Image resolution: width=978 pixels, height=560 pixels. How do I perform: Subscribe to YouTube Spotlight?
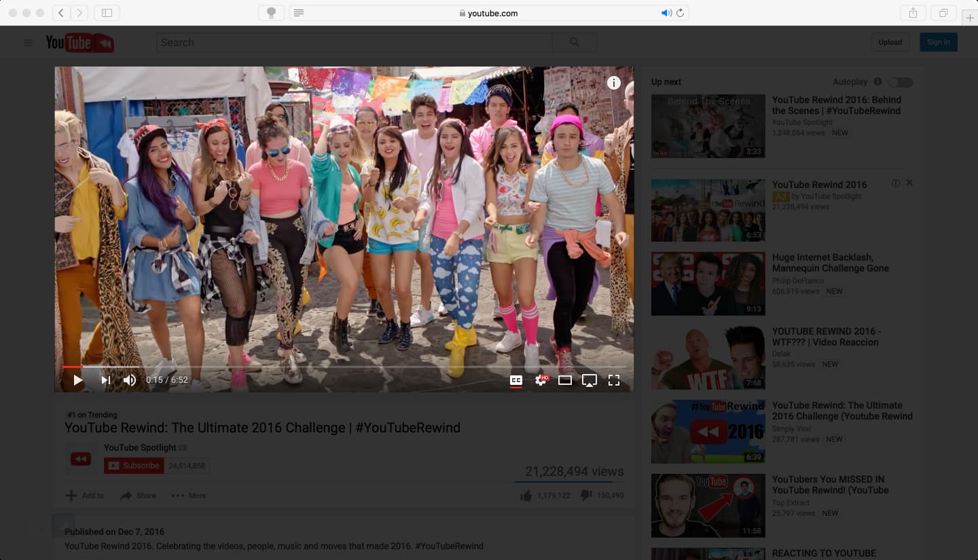(x=134, y=466)
